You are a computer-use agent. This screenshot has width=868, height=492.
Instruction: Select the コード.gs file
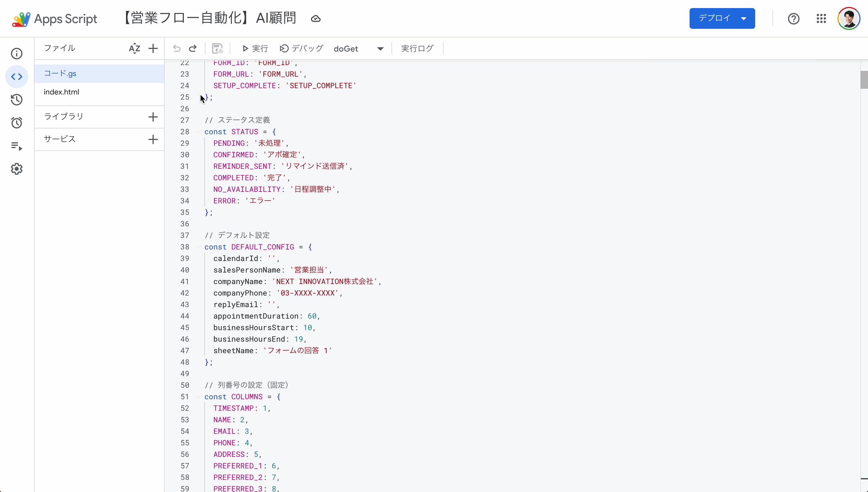pyautogui.click(x=60, y=73)
